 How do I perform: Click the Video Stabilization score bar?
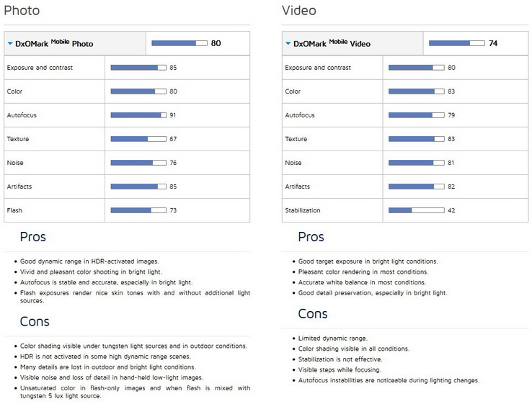pyautogui.click(x=416, y=210)
